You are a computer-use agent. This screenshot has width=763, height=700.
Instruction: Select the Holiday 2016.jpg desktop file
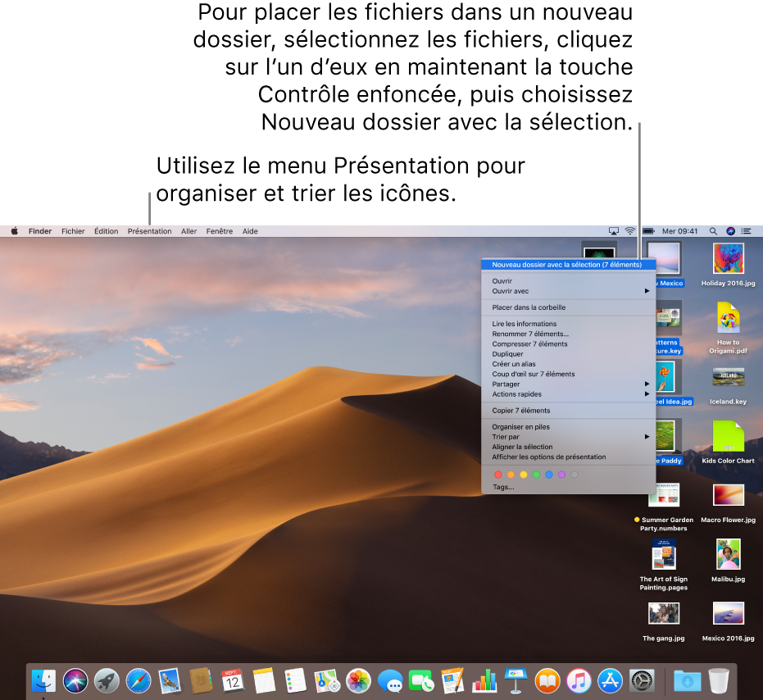pos(728,259)
